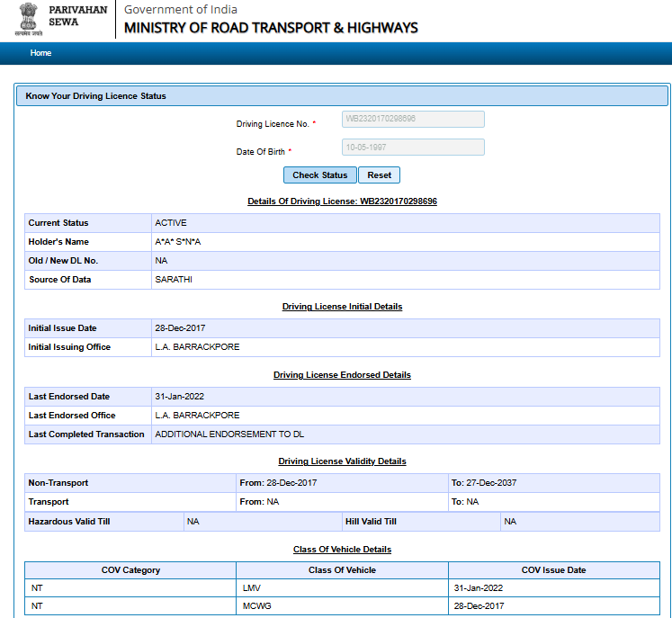
Task: Click the Driving Licence No. input field
Action: coord(413,120)
